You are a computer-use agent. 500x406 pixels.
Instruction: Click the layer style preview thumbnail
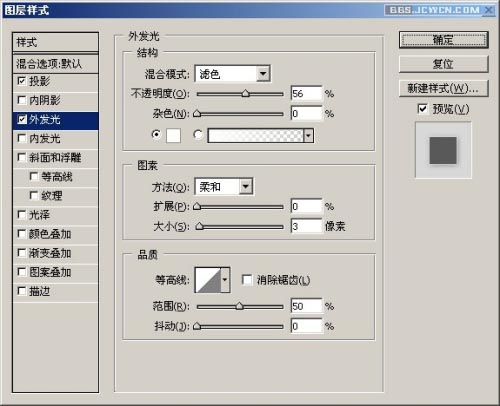(443, 150)
